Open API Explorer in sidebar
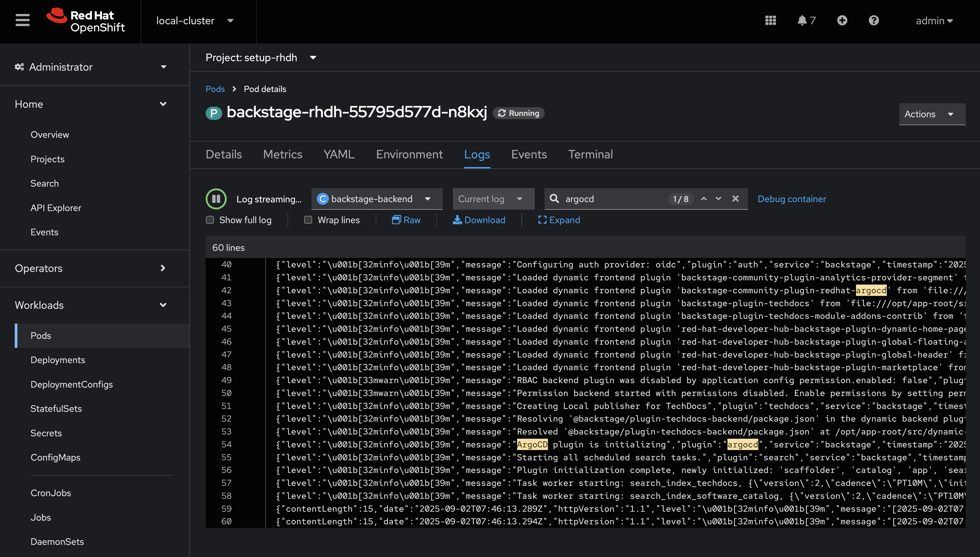The height and width of the screenshot is (557, 980). click(56, 208)
